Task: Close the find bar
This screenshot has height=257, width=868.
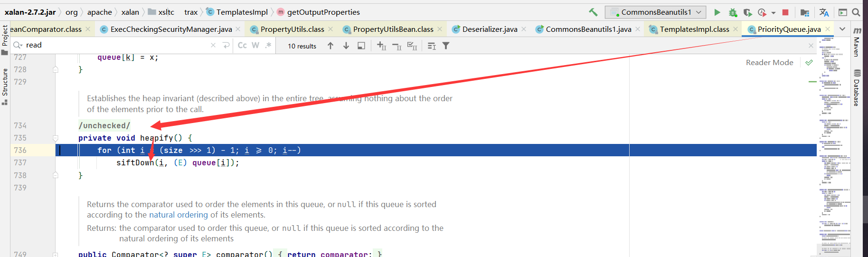Action: [811, 46]
